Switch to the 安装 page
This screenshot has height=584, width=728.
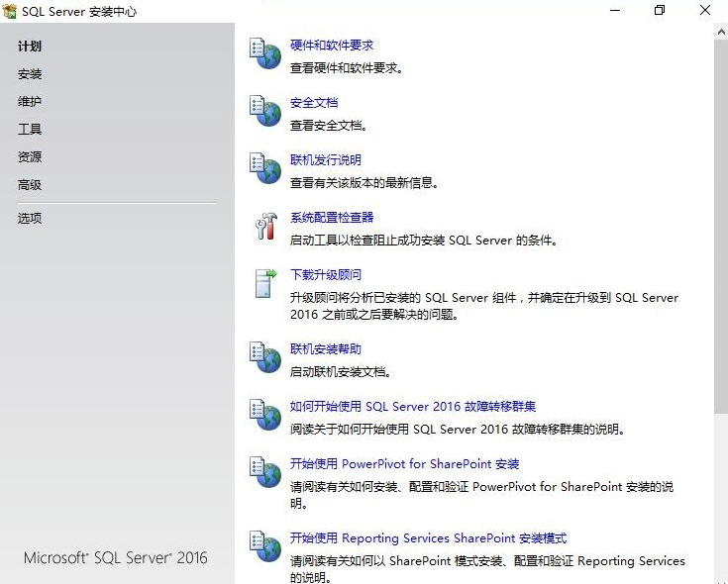pos(30,74)
